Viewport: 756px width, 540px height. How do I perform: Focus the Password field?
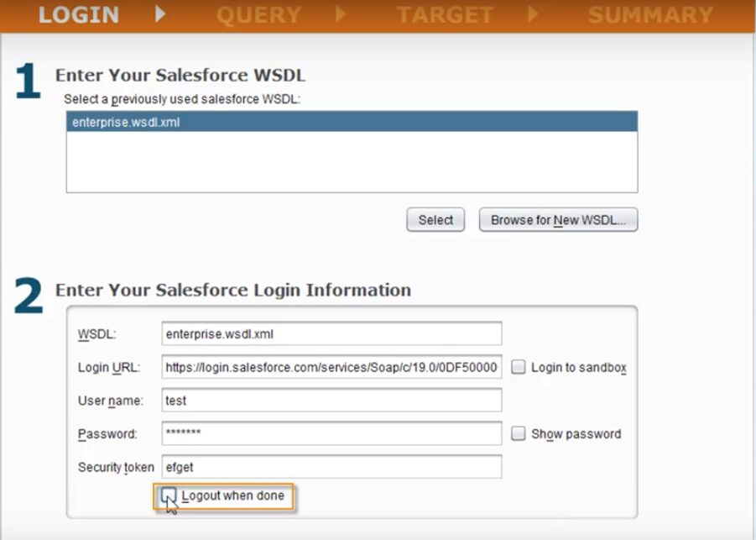pos(331,433)
